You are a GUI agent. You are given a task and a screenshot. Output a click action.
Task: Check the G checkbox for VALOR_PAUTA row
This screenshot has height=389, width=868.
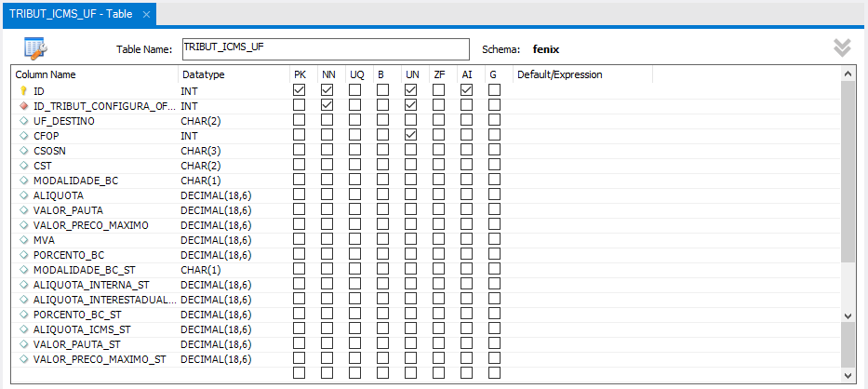(494, 209)
